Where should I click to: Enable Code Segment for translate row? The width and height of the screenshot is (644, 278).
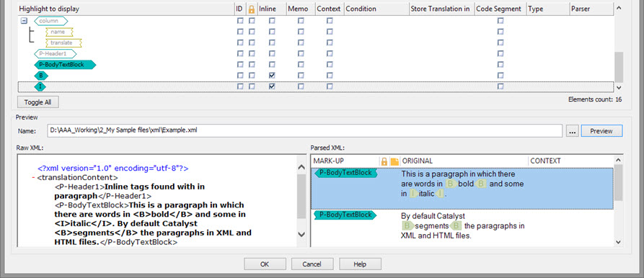pyautogui.click(x=500, y=42)
